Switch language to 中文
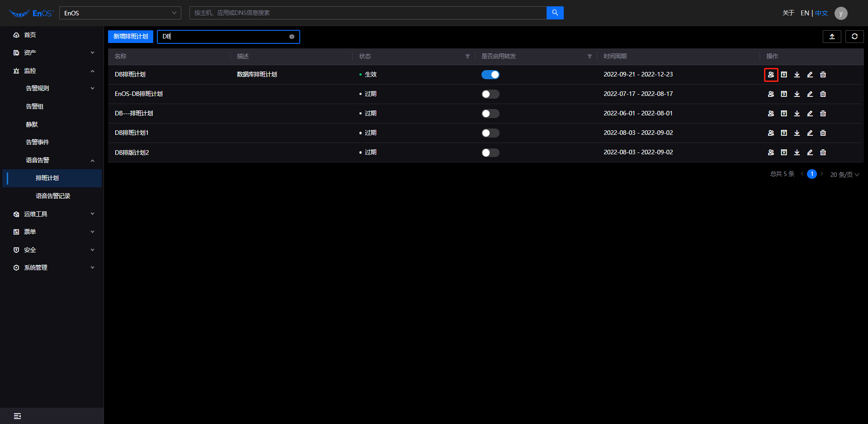Image resolution: width=868 pixels, height=424 pixels. pyautogui.click(x=821, y=13)
